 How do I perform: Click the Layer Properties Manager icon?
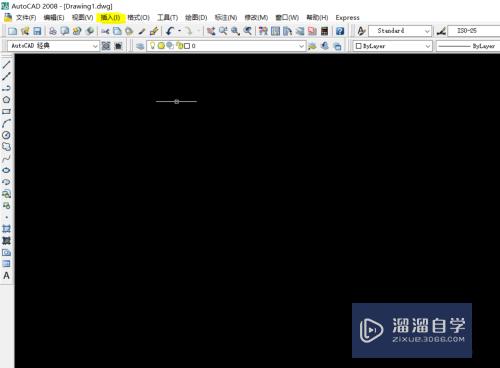click(140, 46)
